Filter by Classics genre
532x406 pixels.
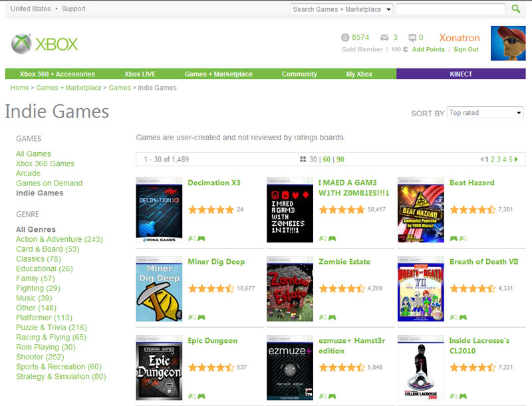pyautogui.click(x=39, y=259)
